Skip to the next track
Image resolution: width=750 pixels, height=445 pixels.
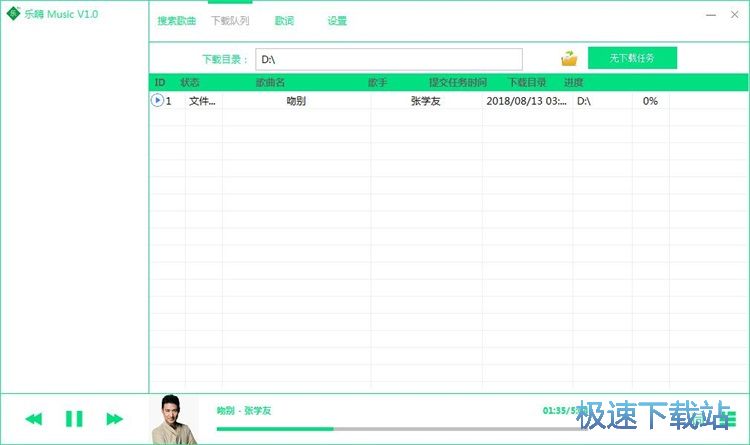click(115, 419)
